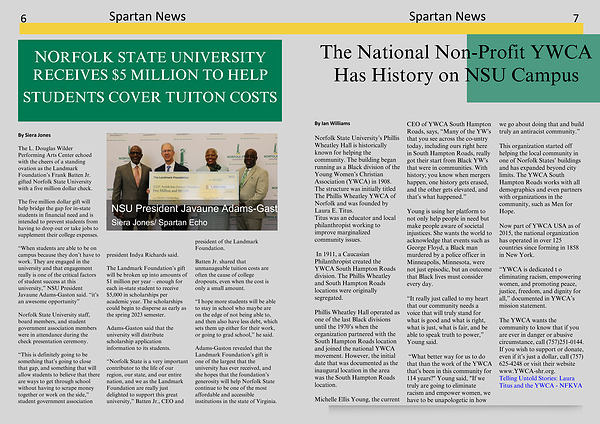Click paragraph starting 'Phillis Wheatley Hall operated'
This screenshot has height=424, width=600.
tap(357, 348)
